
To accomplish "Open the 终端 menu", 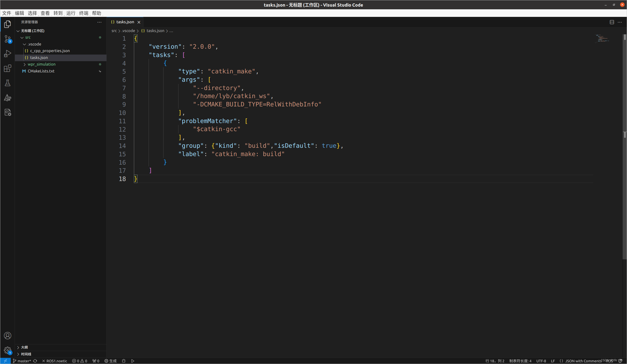I will tap(84, 13).
